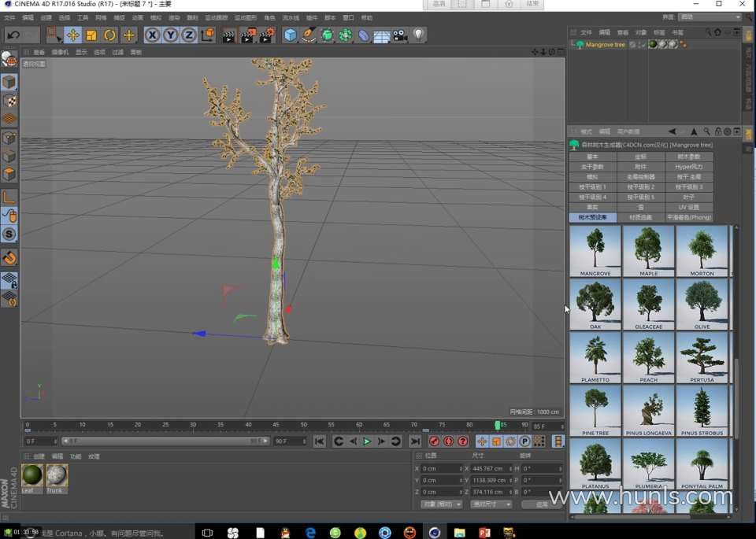The image size is (756, 539).
Task: Open Task View on the taskbar
Action: [207, 532]
